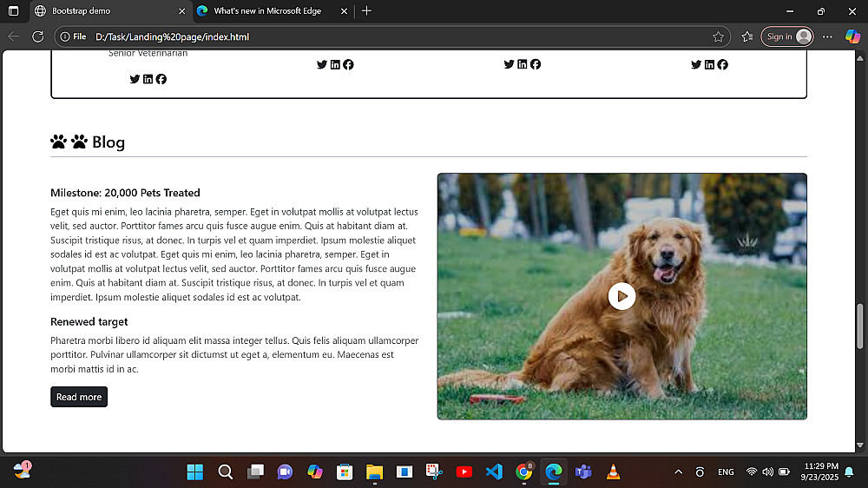The image size is (868, 488).
Task: Go back to previous page
Action: point(13,36)
